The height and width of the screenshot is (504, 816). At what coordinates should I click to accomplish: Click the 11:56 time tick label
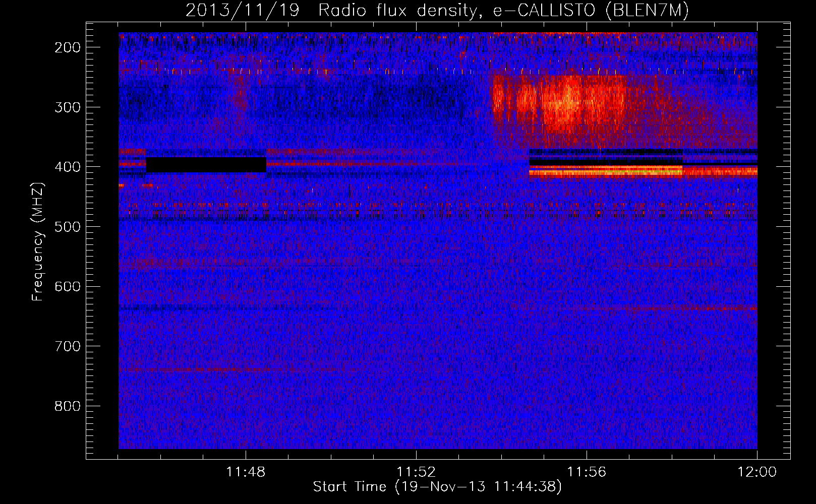(587, 472)
